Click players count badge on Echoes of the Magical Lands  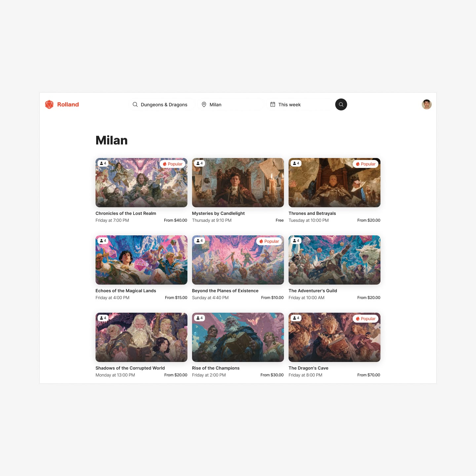click(103, 241)
